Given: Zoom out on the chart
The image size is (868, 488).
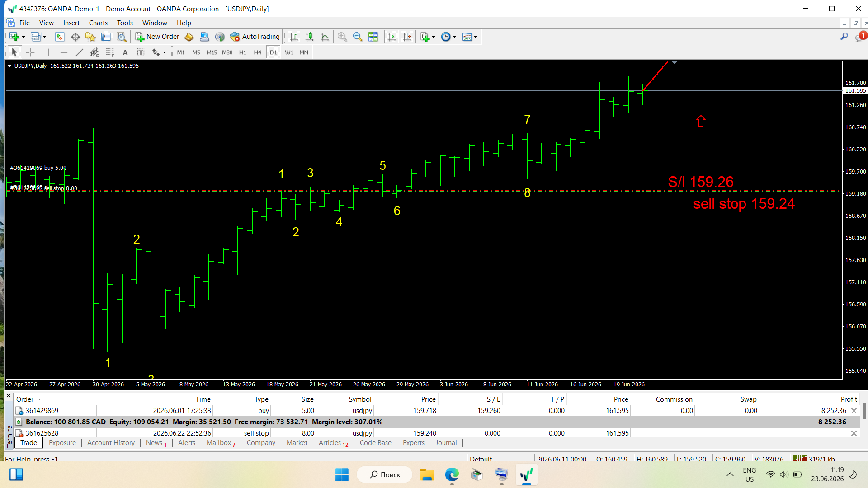Looking at the screenshot, I should click(358, 37).
